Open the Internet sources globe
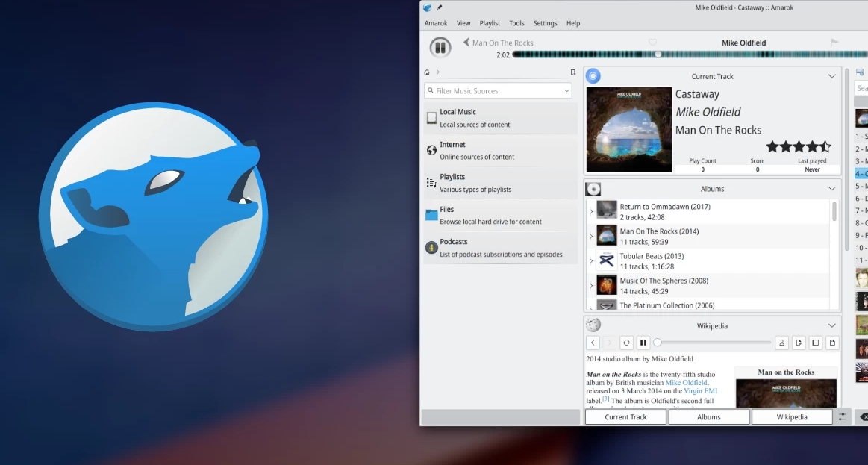Screen dimensions: 868x465 tap(432, 150)
